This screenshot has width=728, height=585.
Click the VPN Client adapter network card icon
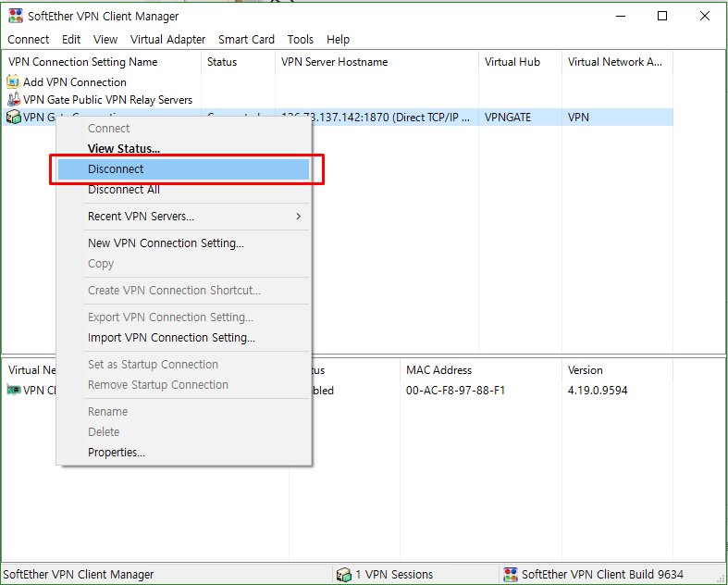click(x=14, y=390)
